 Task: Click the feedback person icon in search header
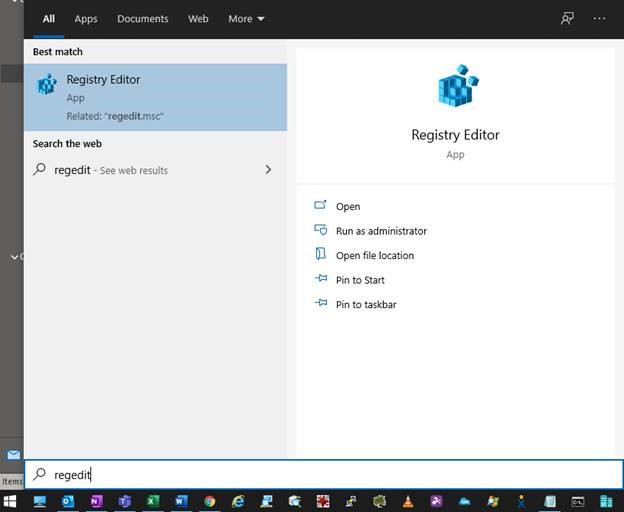pos(567,18)
